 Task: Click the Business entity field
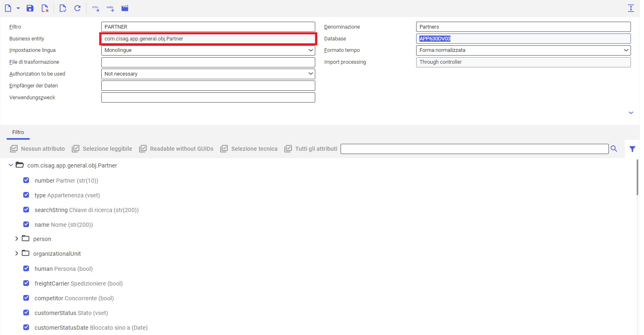coord(208,39)
